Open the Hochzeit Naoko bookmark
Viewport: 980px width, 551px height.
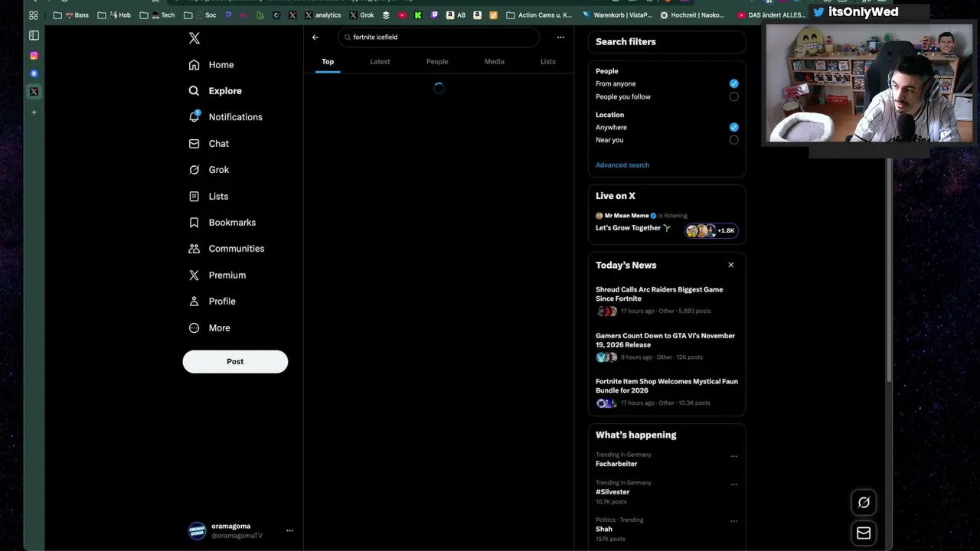point(692,15)
